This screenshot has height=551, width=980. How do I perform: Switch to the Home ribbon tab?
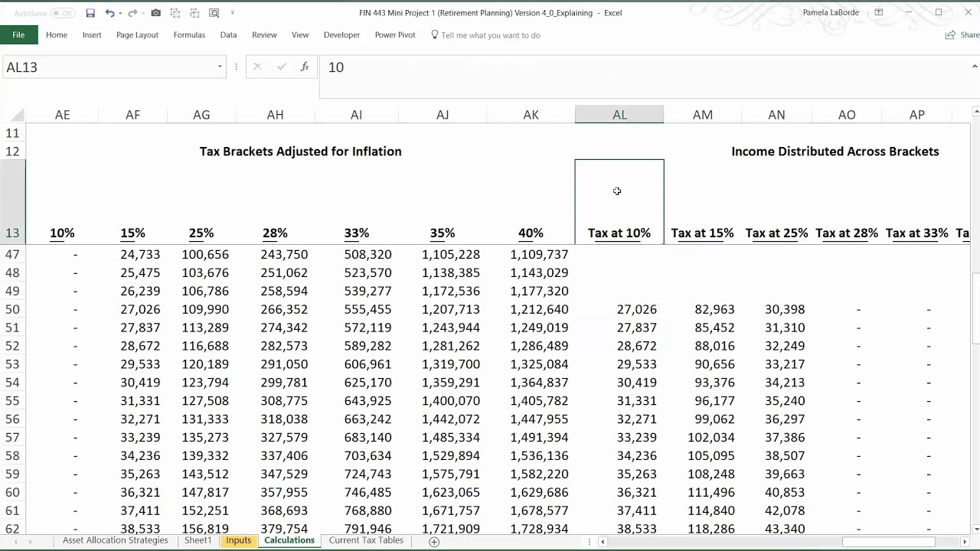(x=57, y=35)
